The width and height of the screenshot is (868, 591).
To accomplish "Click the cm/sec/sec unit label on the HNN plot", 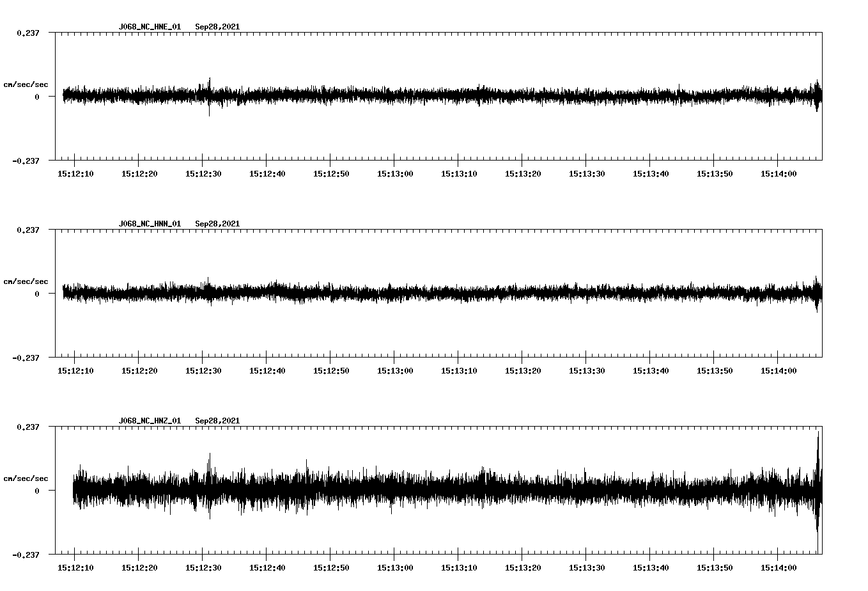I will (26, 281).
